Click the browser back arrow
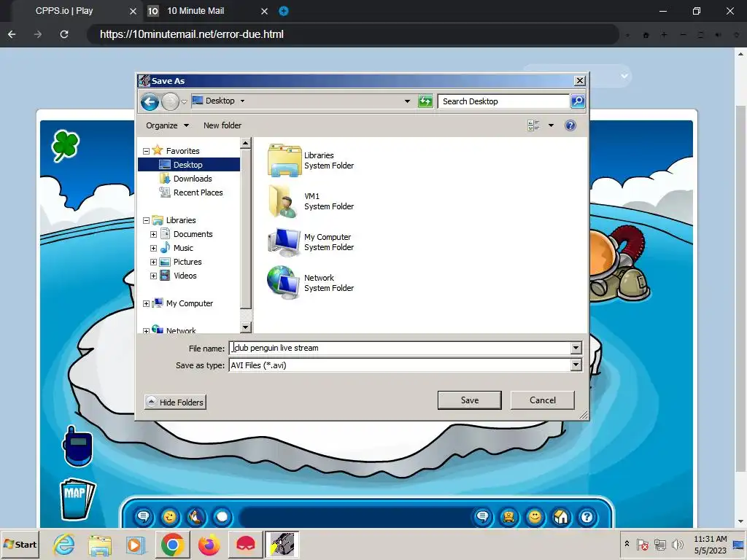Image resolution: width=747 pixels, height=560 pixels. tap(12, 34)
